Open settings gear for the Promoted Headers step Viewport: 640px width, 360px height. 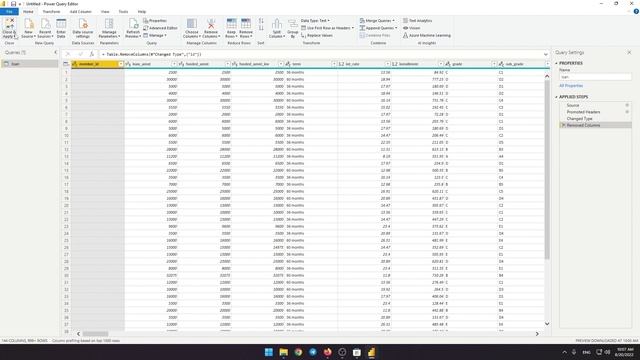click(x=627, y=112)
